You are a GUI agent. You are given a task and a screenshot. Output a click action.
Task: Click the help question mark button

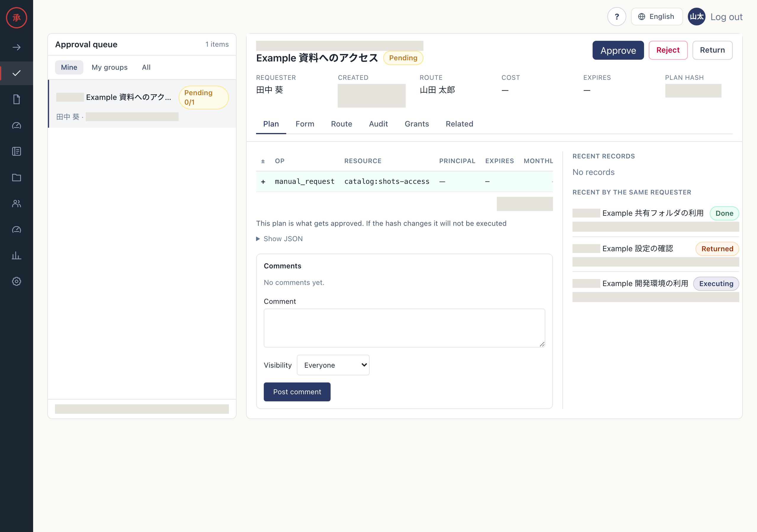click(617, 17)
